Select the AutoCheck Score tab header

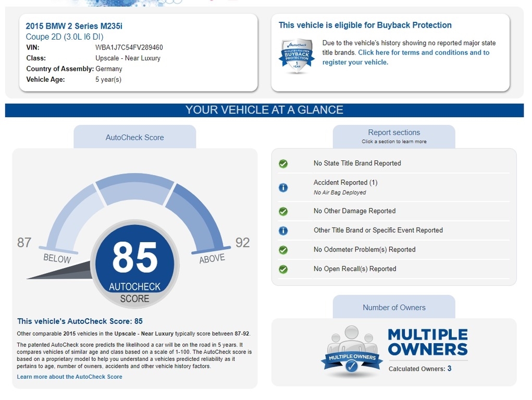point(134,137)
